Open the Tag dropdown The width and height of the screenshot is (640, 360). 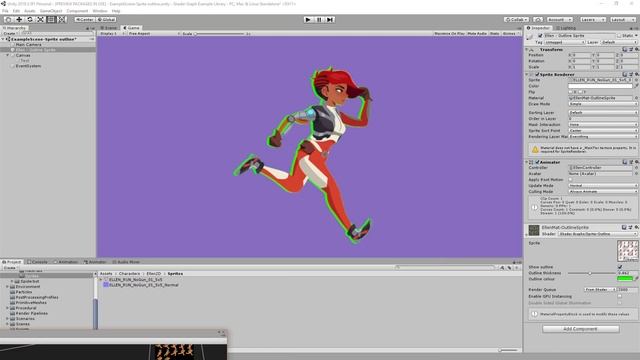(565, 42)
